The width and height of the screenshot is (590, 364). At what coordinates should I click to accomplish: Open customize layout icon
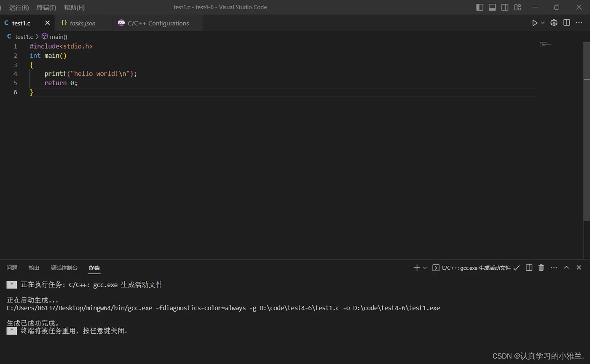click(518, 7)
